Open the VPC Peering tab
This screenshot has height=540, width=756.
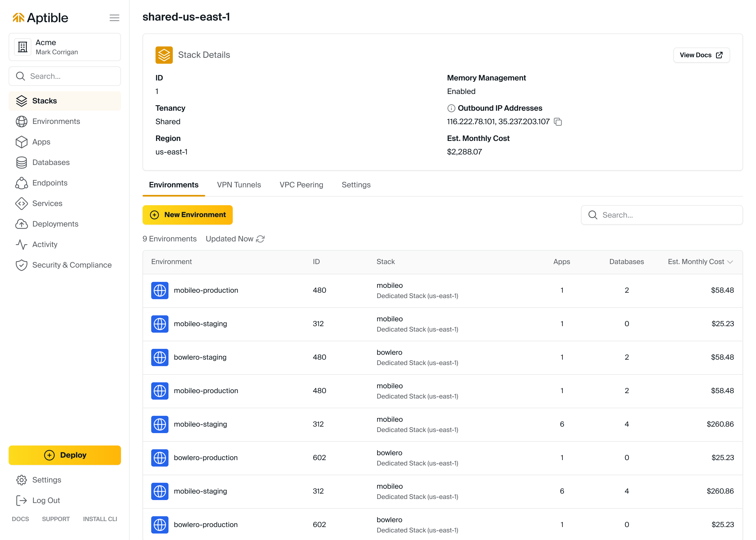point(301,185)
